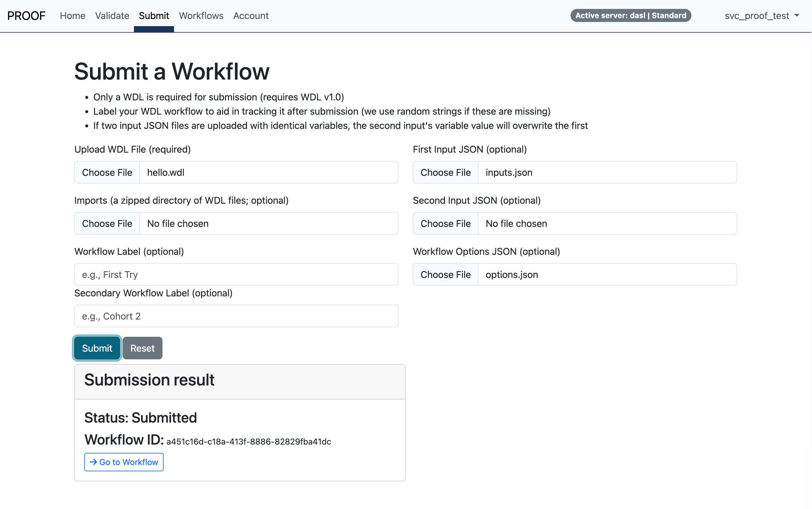Choose a Workflow Options JSON file
The height and width of the screenshot is (509, 812).
coord(446,274)
